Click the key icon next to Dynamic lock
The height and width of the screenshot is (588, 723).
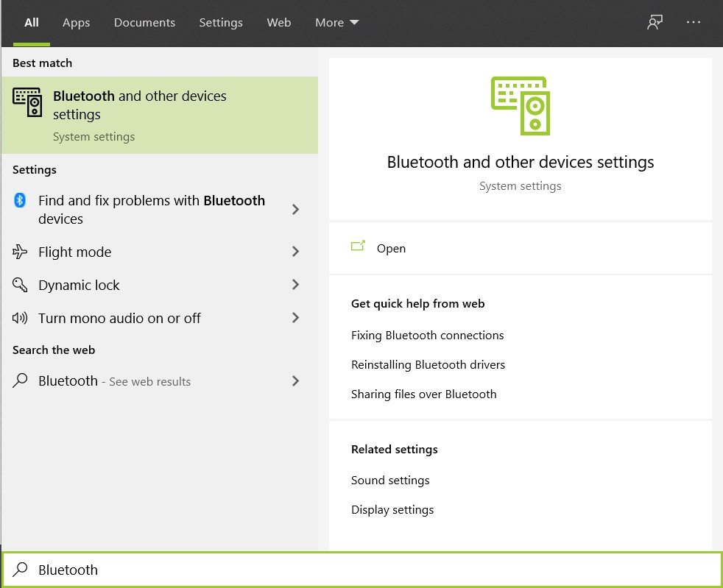[18, 285]
